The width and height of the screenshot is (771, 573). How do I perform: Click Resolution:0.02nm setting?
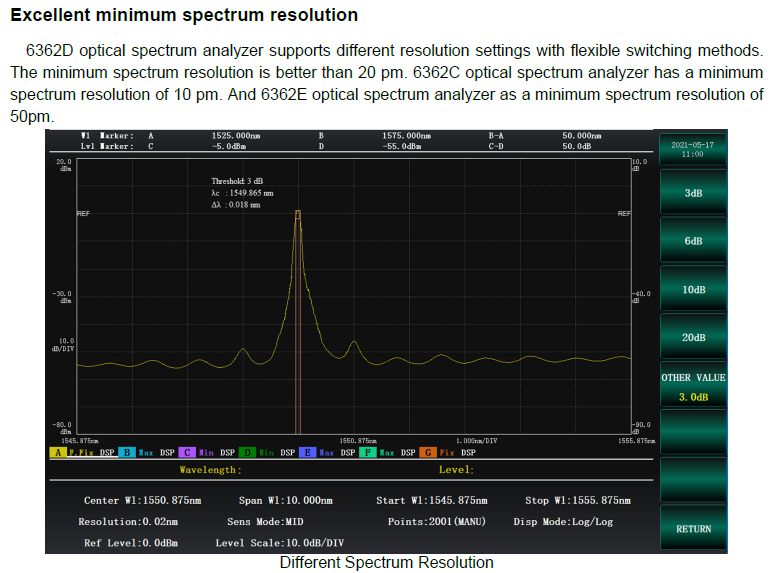pyautogui.click(x=128, y=521)
